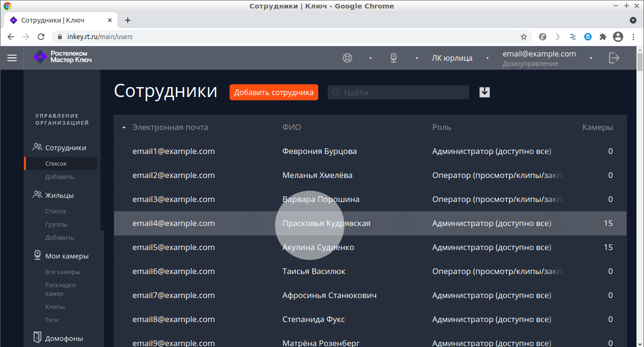Sort by Электронная почта column
The height and width of the screenshot is (347, 644).
tap(170, 127)
